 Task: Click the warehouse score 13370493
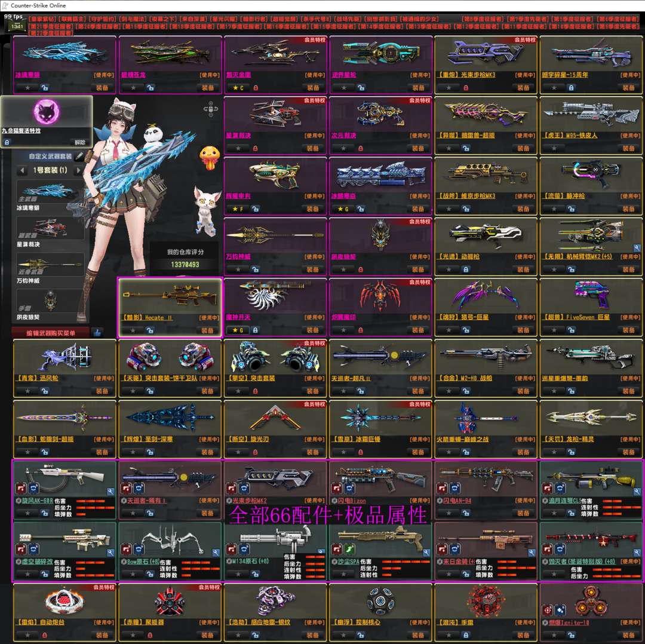coord(185,265)
